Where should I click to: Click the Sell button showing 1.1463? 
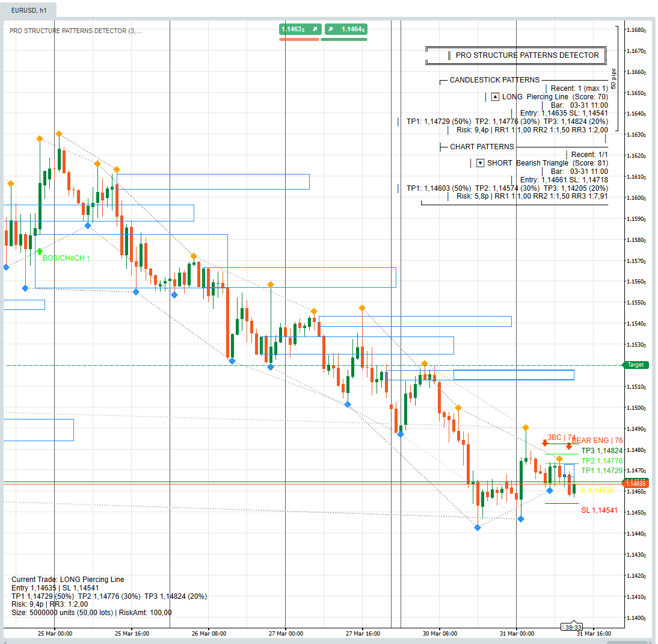click(299, 29)
